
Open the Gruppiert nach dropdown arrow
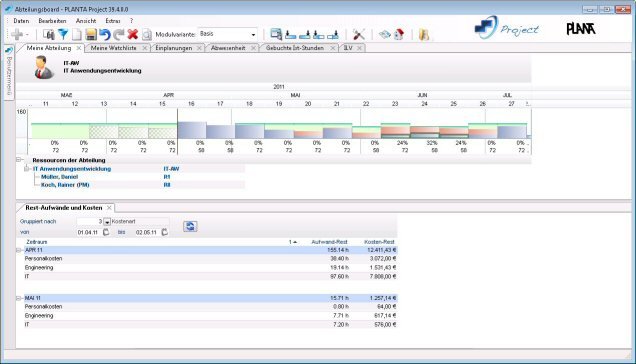(x=107, y=222)
